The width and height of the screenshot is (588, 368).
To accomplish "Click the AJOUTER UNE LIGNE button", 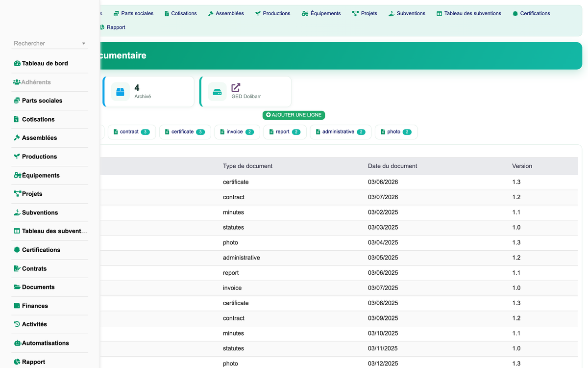I will pyautogui.click(x=294, y=115).
